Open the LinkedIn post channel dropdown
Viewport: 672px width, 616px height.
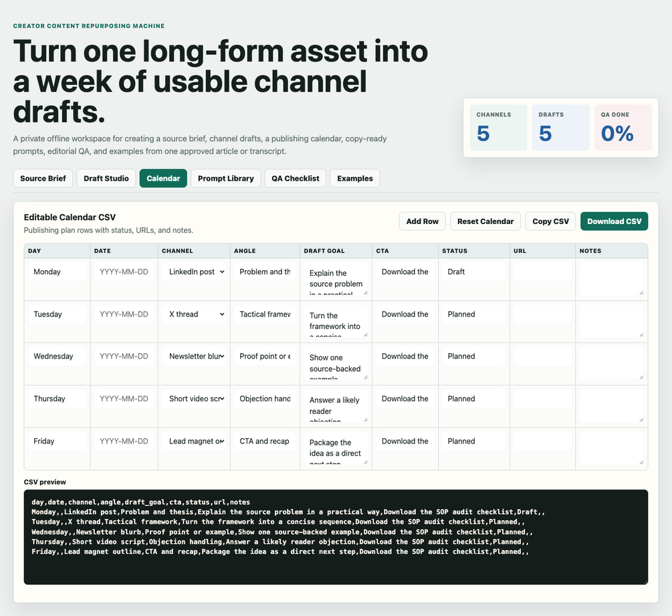click(195, 272)
